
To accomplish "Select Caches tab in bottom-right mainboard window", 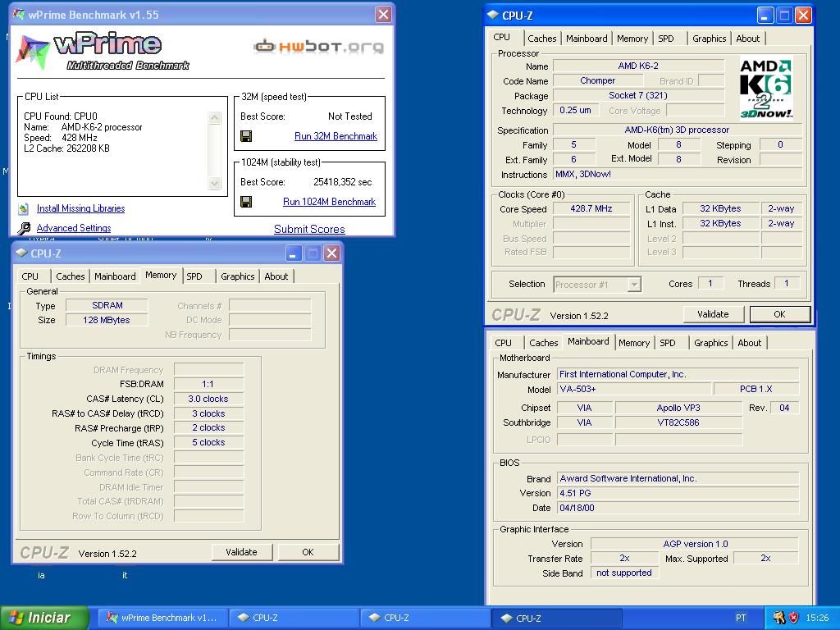I will 543,343.
